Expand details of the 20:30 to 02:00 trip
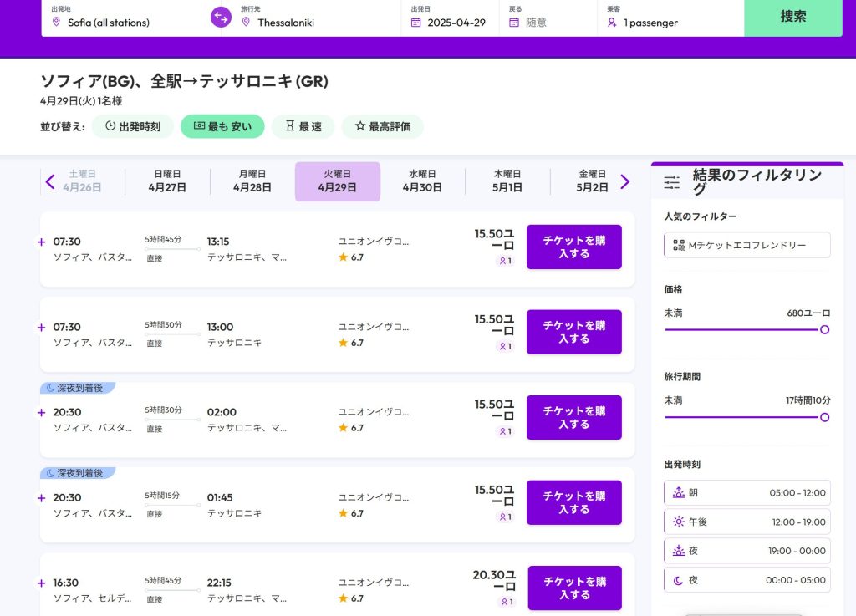 [x=42, y=413]
